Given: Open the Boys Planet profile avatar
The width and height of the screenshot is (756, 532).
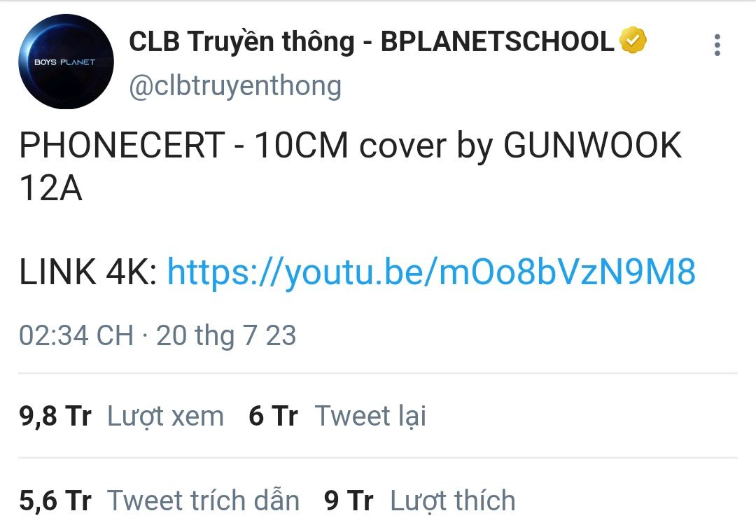Looking at the screenshot, I should (66, 62).
